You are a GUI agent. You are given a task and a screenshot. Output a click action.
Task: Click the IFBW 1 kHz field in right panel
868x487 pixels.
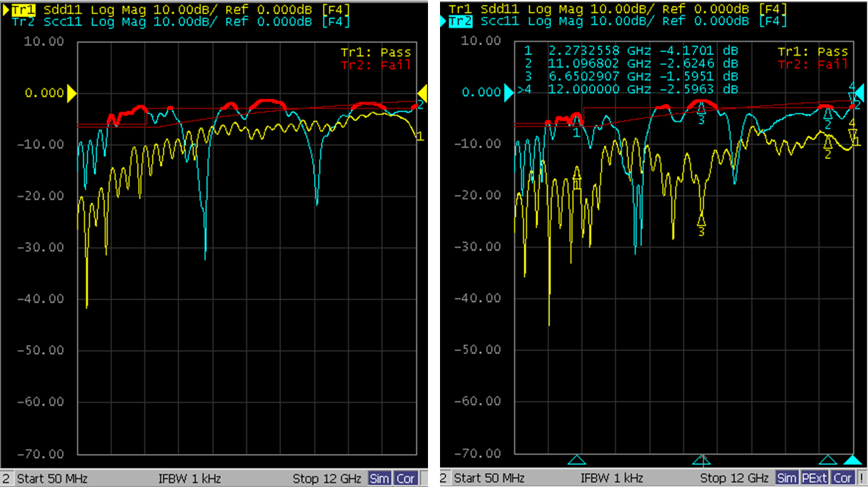coord(612,478)
